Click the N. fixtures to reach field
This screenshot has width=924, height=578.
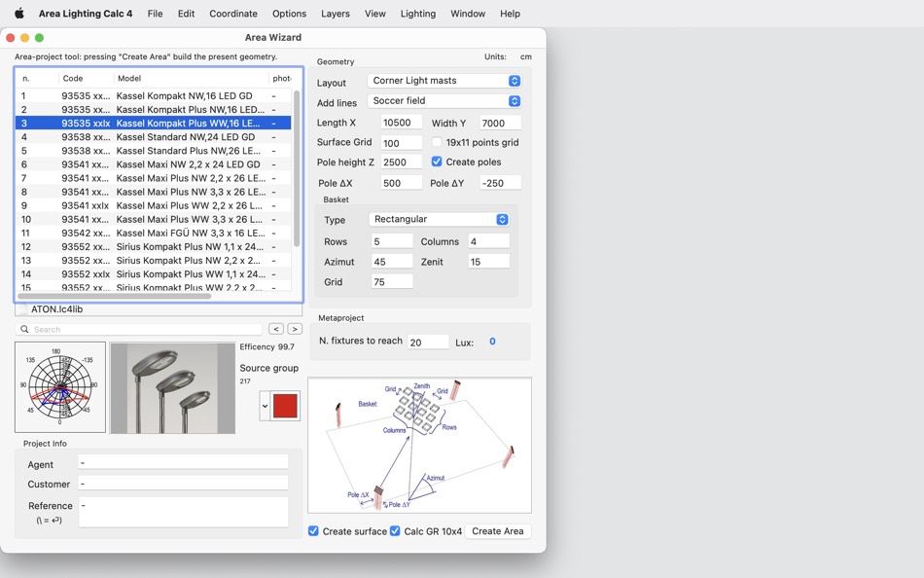click(428, 343)
